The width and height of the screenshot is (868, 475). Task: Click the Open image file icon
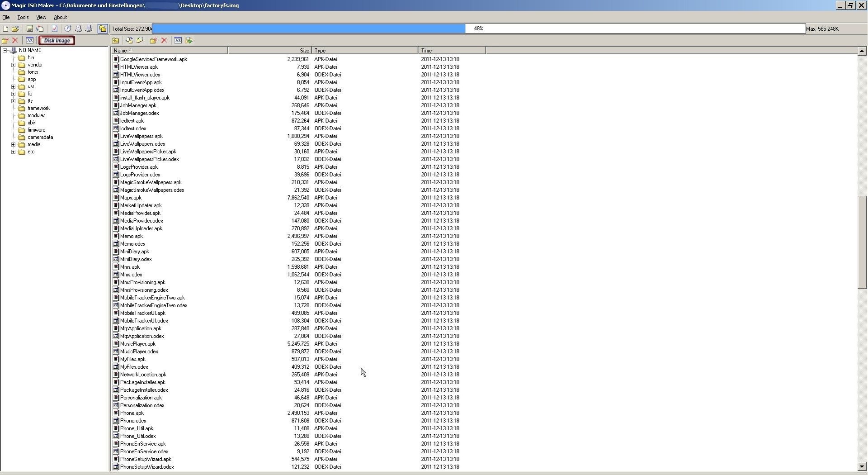(16, 28)
